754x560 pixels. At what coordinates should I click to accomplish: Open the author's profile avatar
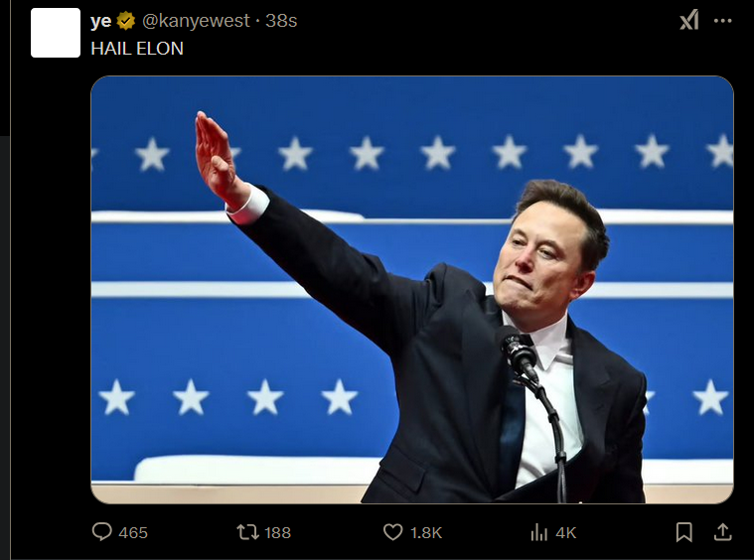click(x=56, y=33)
